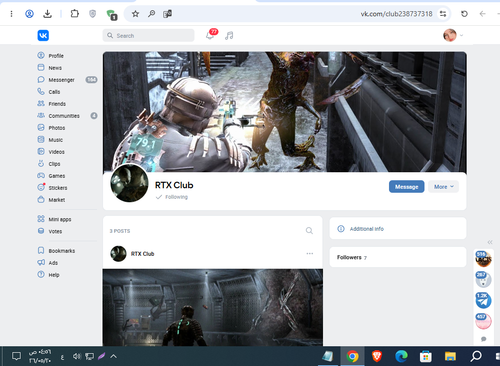Open browser downloads icon
The image size is (500, 366).
[x=48, y=14]
